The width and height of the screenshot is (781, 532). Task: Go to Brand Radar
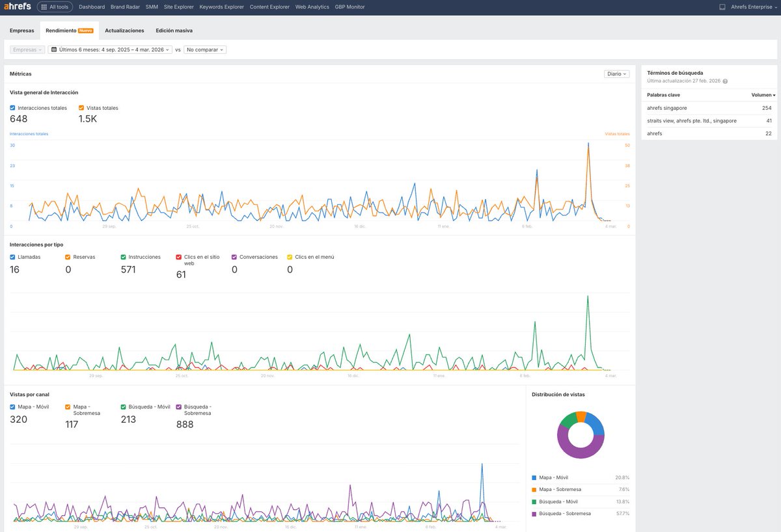(x=125, y=7)
